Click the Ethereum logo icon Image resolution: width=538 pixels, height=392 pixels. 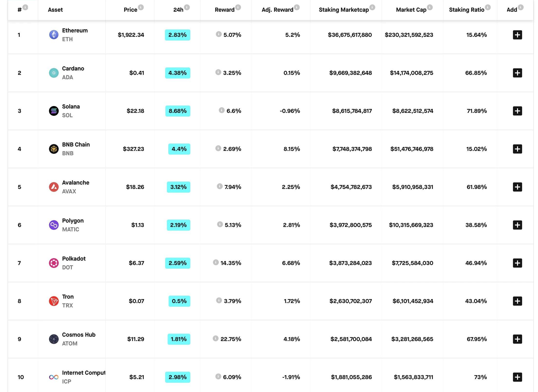point(54,35)
